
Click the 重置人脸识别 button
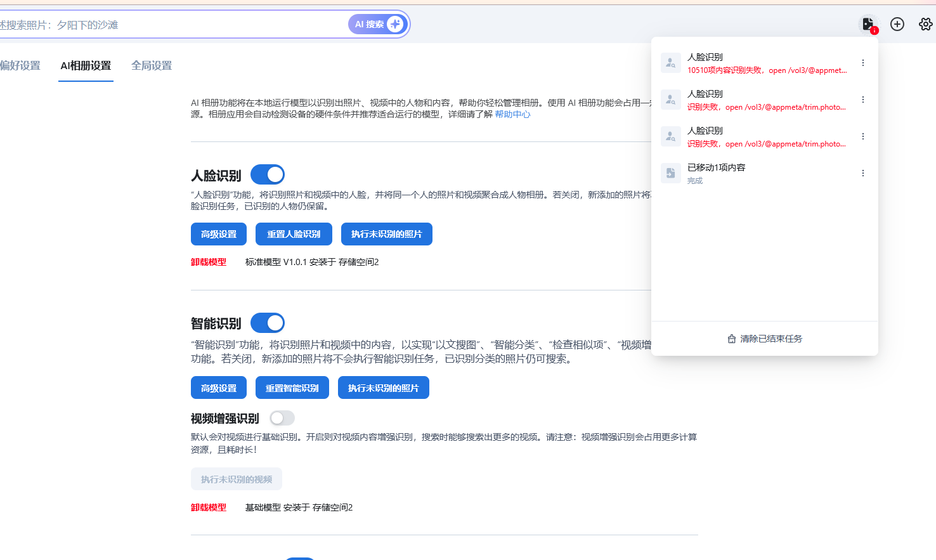click(x=294, y=233)
